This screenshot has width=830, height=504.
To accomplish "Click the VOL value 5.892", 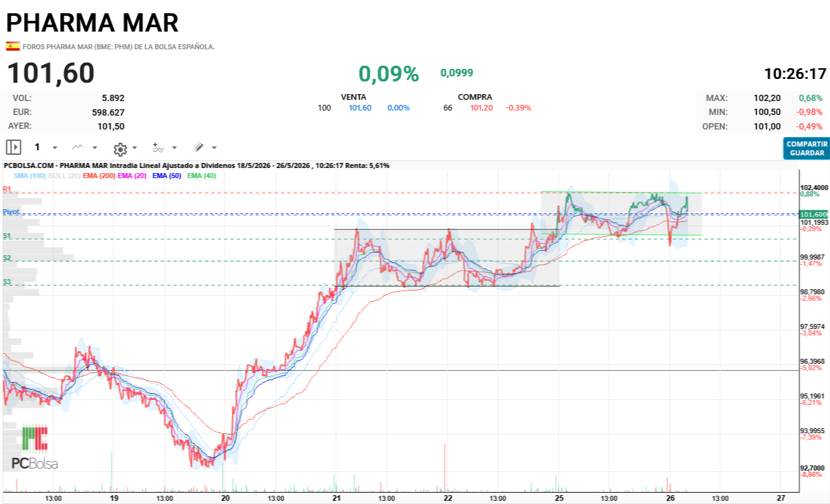I will pos(113,98).
